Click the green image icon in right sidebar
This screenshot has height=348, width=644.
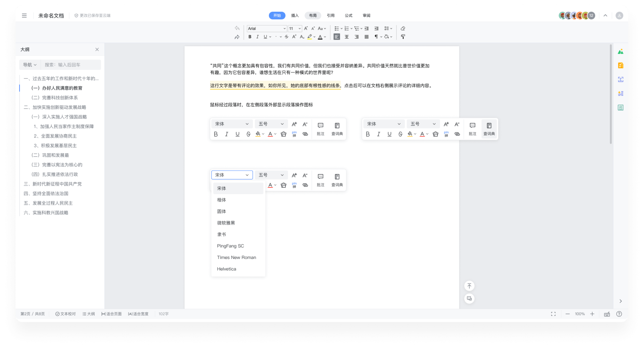pos(620,52)
